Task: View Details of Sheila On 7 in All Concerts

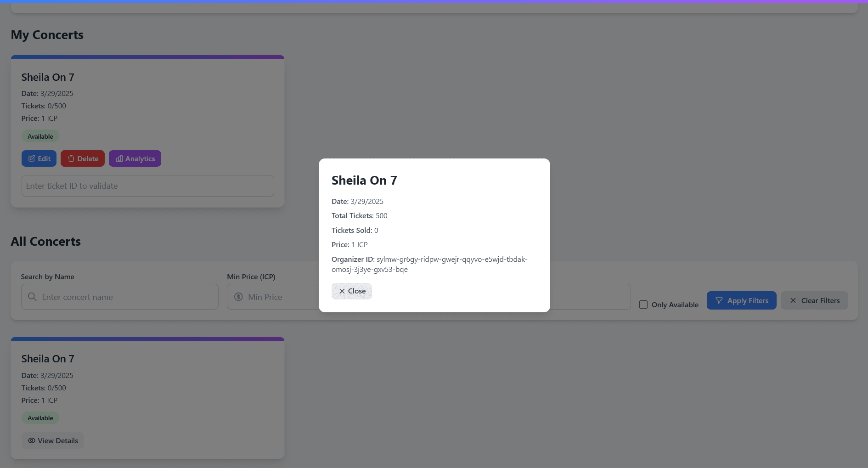Action: pos(53,440)
